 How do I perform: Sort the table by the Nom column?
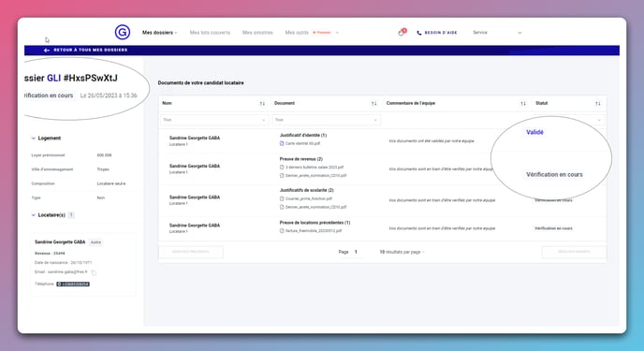click(262, 104)
